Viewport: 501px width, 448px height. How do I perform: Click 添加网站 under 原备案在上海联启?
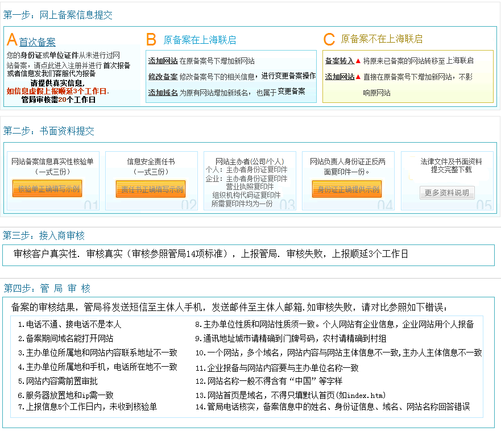coord(163,61)
